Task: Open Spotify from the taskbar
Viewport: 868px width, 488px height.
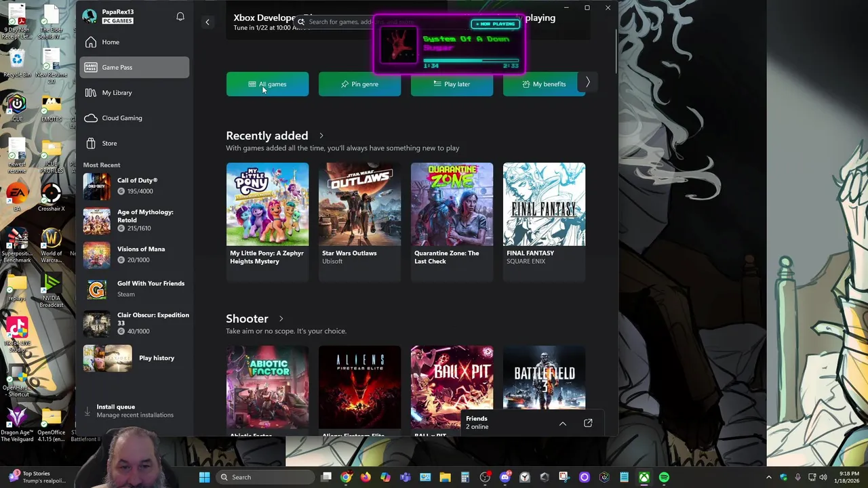Action: (x=664, y=477)
